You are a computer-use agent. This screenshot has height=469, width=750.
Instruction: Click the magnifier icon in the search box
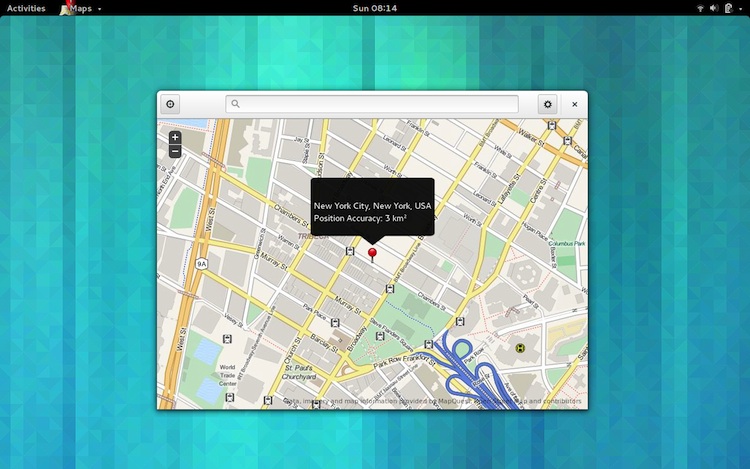(x=235, y=104)
